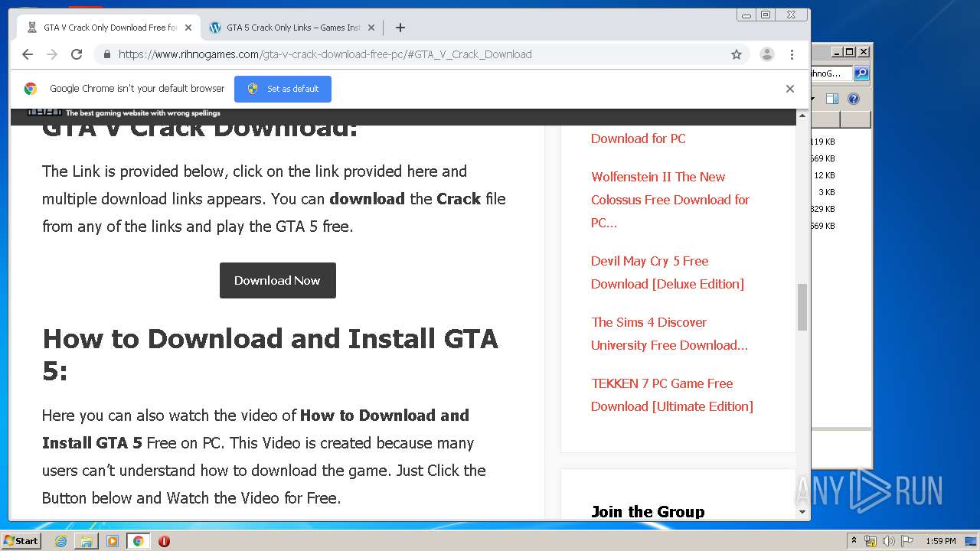Close the GTA V Crack Only tab
Viewport: 980px width, 551px height.
[188, 28]
